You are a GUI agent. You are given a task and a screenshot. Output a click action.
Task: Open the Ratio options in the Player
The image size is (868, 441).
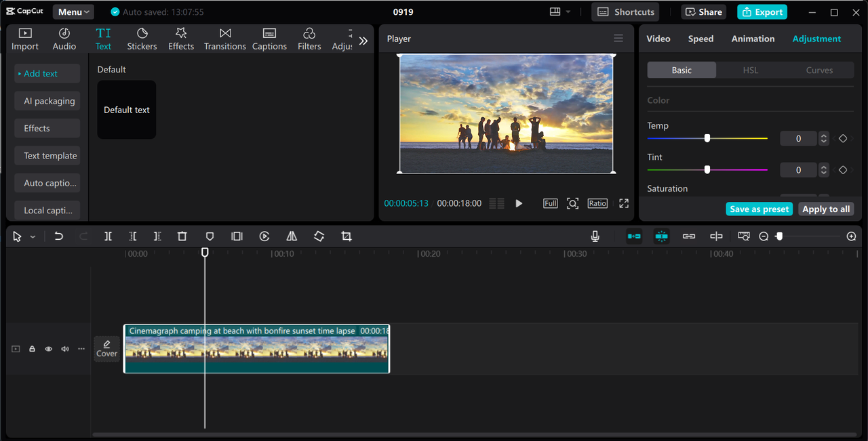[x=597, y=203]
